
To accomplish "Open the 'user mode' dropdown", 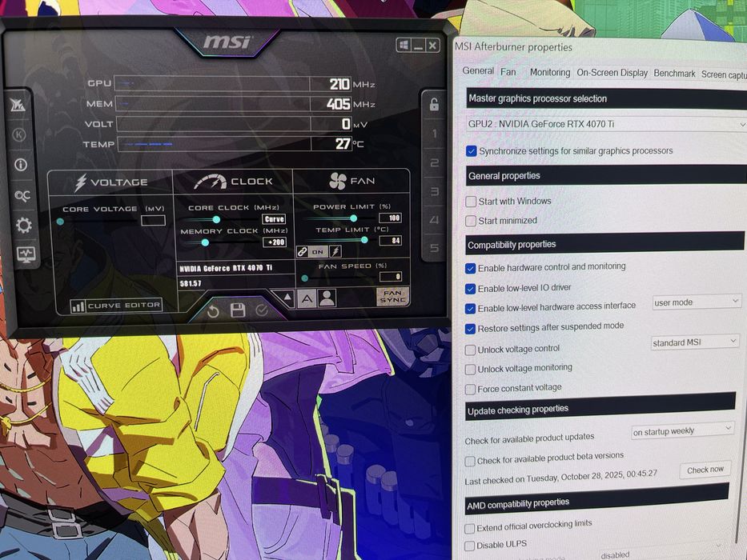I will (x=696, y=302).
